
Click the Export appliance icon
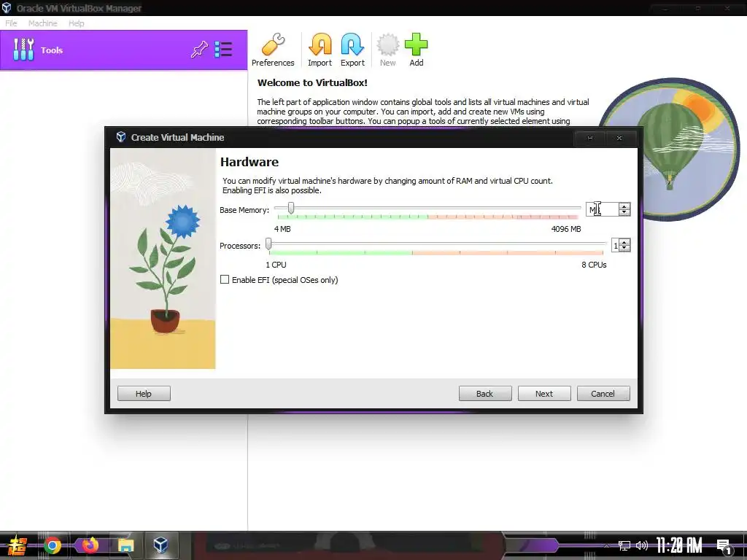coord(352,50)
